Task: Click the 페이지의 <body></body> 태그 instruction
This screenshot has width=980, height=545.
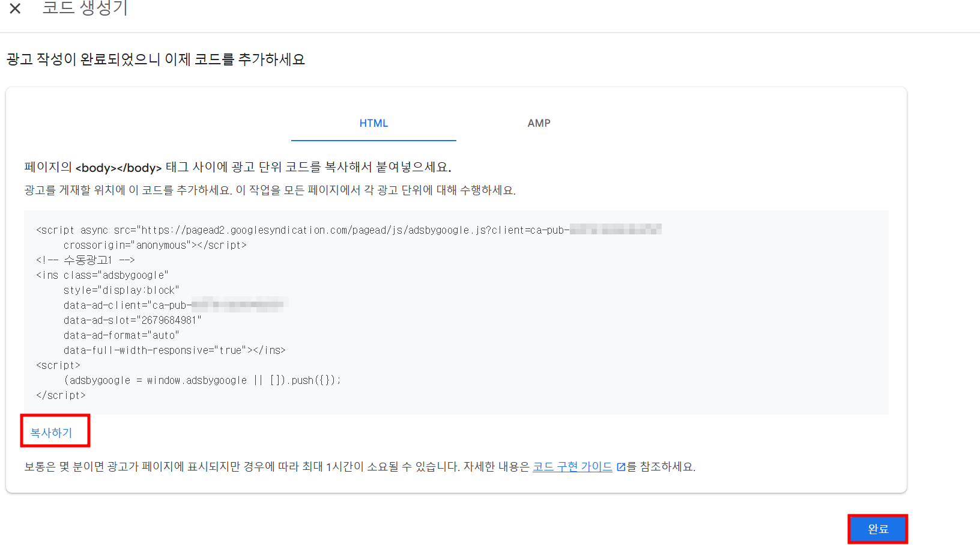Action: [238, 167]
